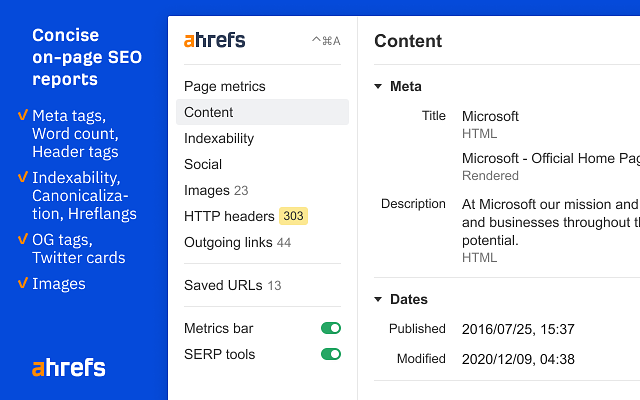This screenshot has width=640, height=400.
Task: Click the checkmark beside Meta tags
Action: pos(23,115)
